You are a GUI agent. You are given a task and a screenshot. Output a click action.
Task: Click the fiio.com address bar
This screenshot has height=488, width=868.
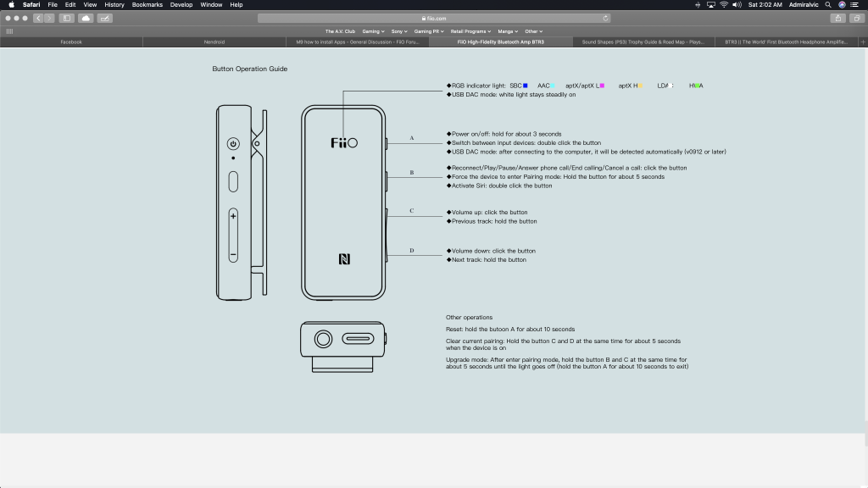click(434, 19)
